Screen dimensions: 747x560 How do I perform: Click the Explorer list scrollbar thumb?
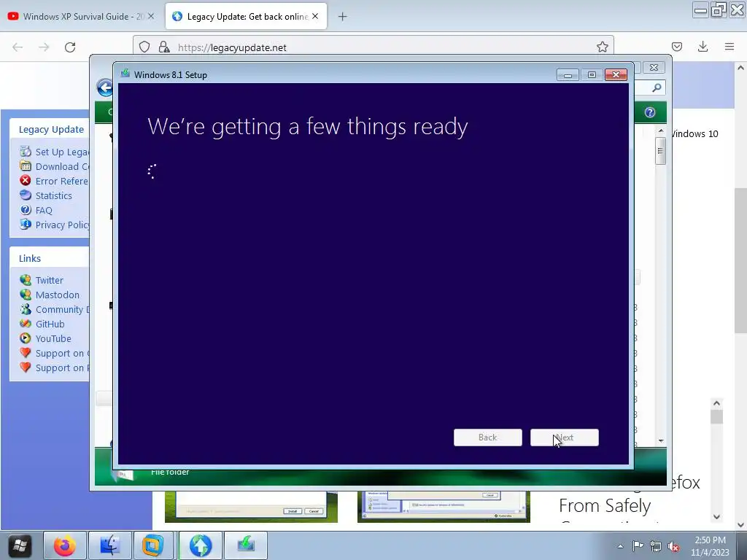click(x=660, y=151)
